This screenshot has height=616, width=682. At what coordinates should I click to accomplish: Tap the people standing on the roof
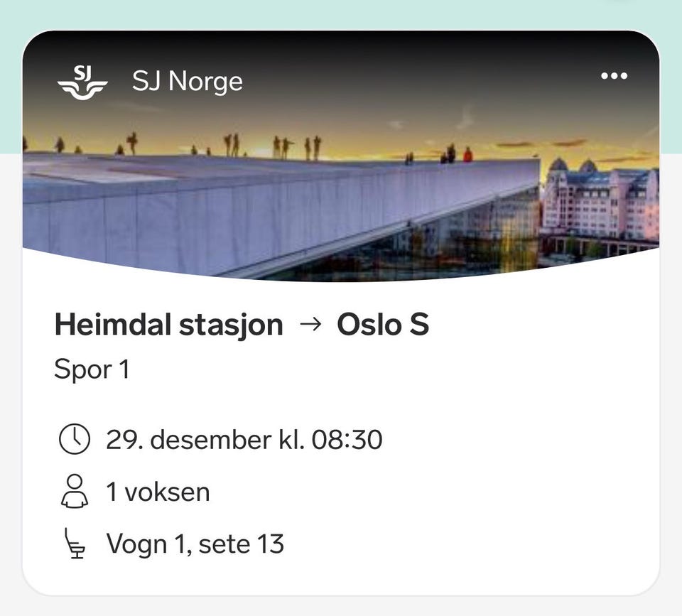[x=284, y=147]
